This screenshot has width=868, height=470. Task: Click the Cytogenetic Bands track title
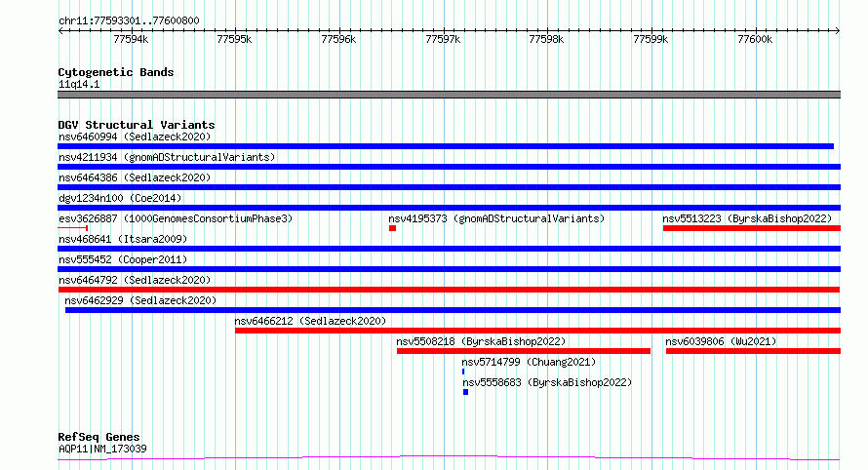pos(116,72)
